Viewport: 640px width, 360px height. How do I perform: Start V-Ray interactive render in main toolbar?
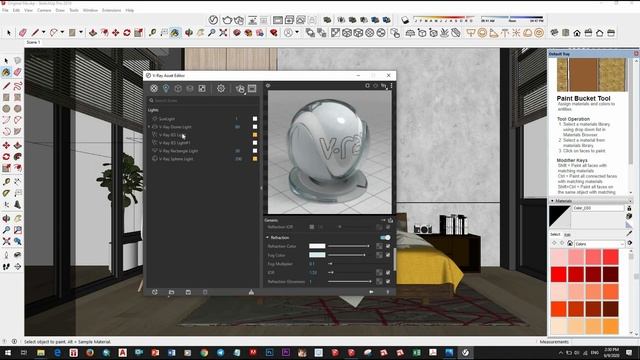point(239,20)
